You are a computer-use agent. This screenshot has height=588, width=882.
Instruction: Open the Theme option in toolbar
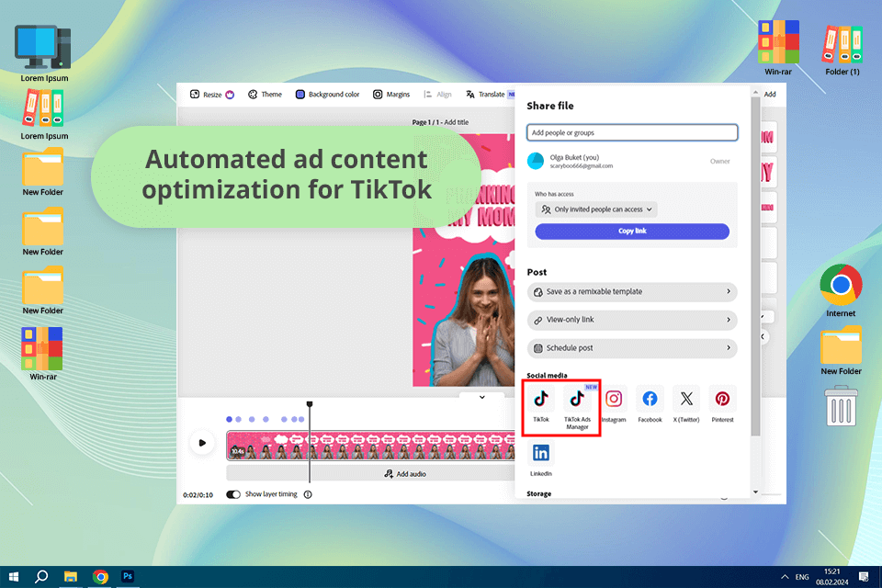(x=265, y=95)
